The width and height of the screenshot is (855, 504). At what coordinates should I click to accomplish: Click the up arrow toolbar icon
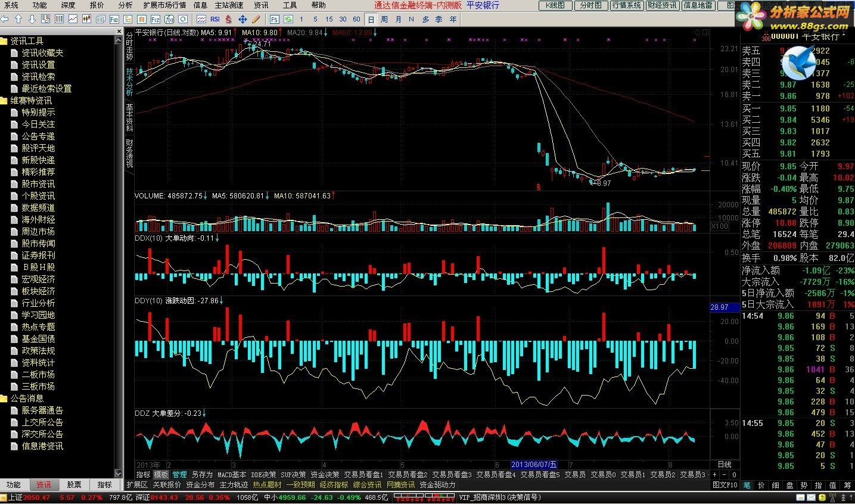pyautogui.click(x=18, y=19)
